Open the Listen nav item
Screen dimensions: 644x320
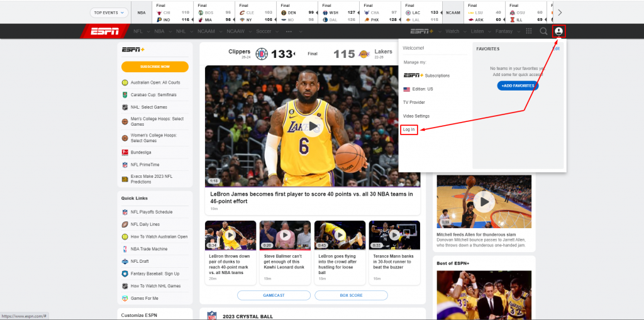(477, 31)
